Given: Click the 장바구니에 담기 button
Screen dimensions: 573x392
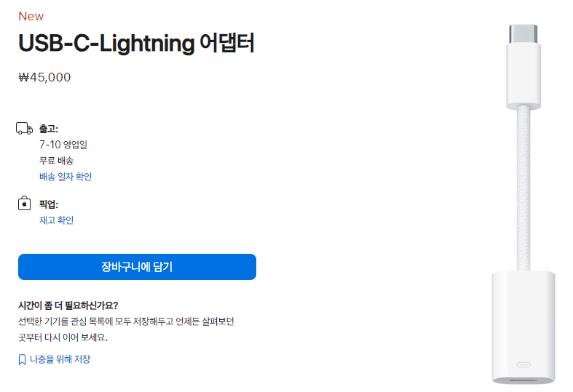Looking at the screenshot, I should click(137, 267).
